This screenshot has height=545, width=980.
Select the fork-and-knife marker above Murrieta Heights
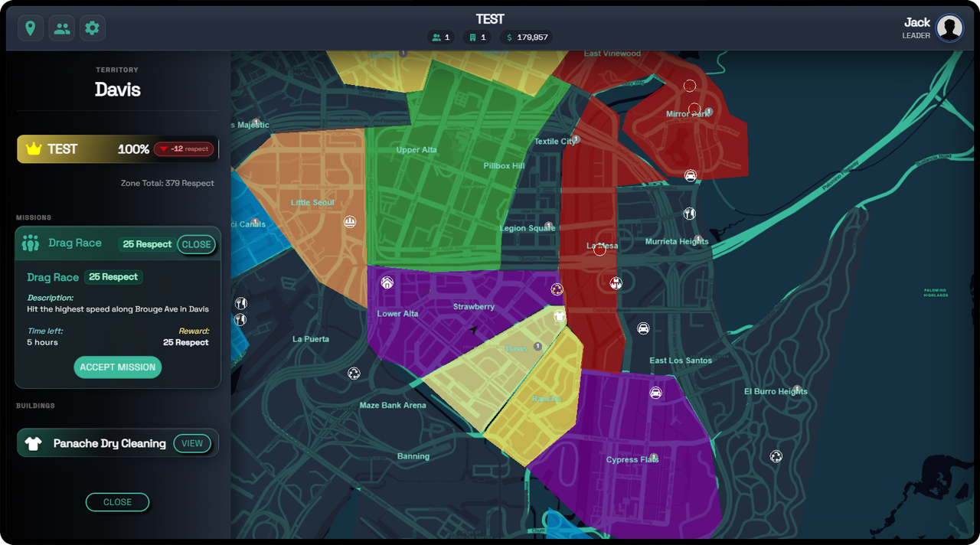(689, 214)
